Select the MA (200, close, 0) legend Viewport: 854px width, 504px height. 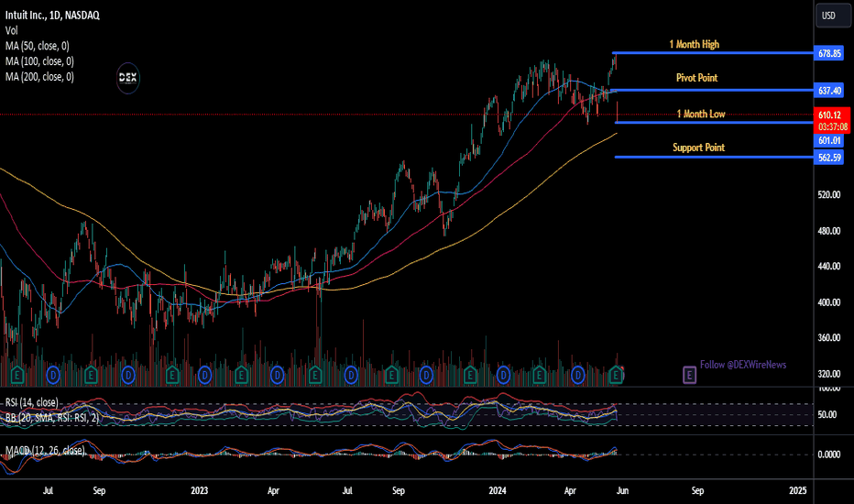point(39,77)
